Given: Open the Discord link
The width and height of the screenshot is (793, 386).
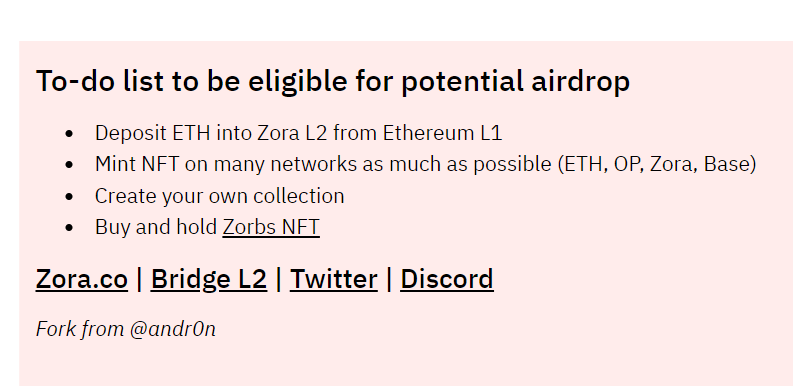Looking at the screenshot, I should point(447,279).
